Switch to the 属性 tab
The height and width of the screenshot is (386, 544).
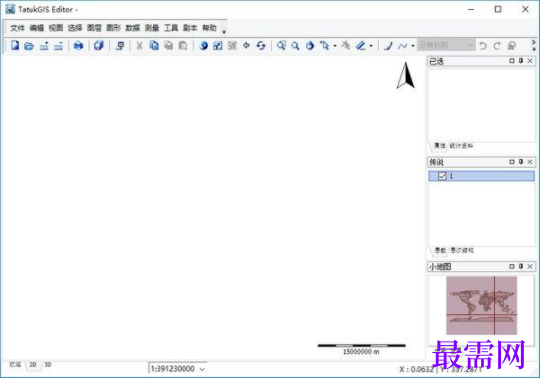(x=440, y=146)
